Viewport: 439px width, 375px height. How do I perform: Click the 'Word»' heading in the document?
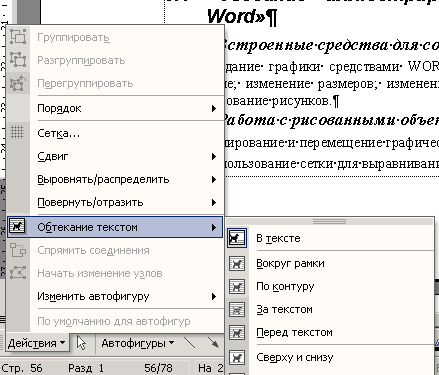[242, 16]
